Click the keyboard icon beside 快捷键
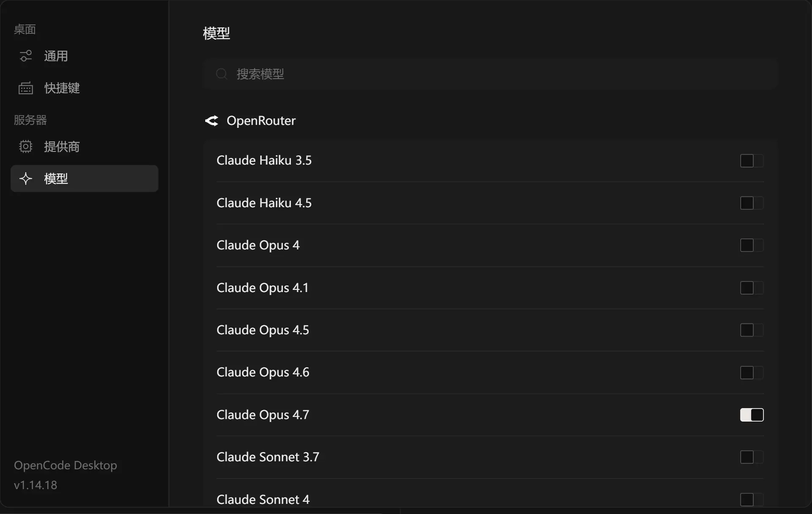Viewport: 812px width, 514px height. pyautogui.click(x=26, y=88)
